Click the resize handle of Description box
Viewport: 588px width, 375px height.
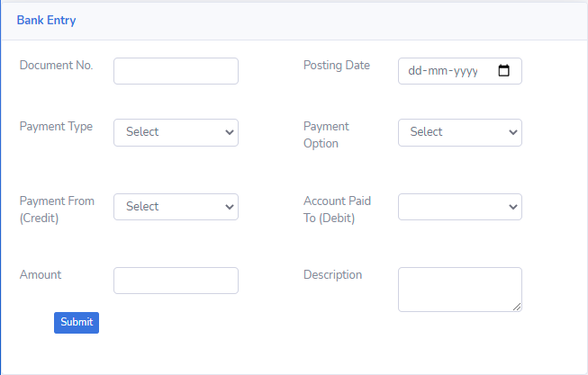click(517, 307)
